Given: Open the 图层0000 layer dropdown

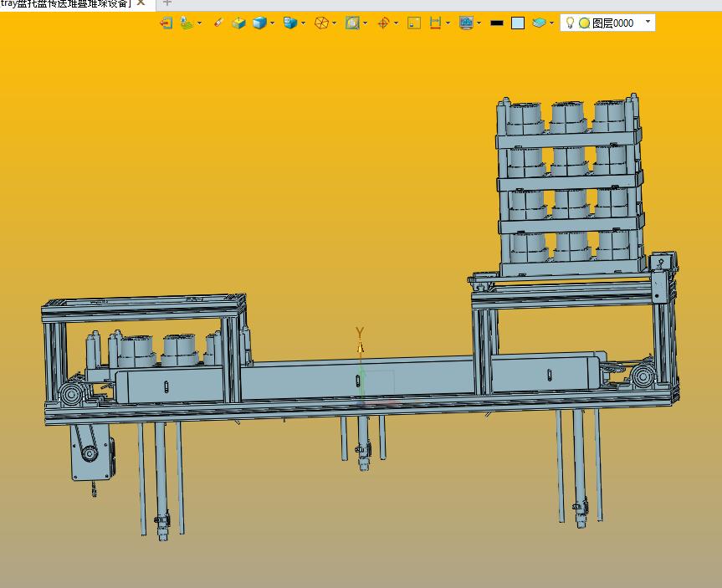Looking at the screenshot, I should coord(648,23).
